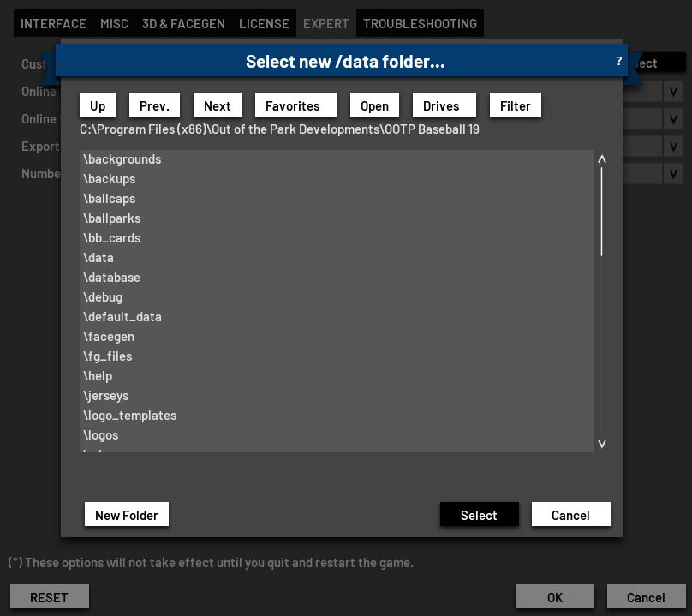Select the \data folder entry
The image size is (692, 616).
click(98, 258)
